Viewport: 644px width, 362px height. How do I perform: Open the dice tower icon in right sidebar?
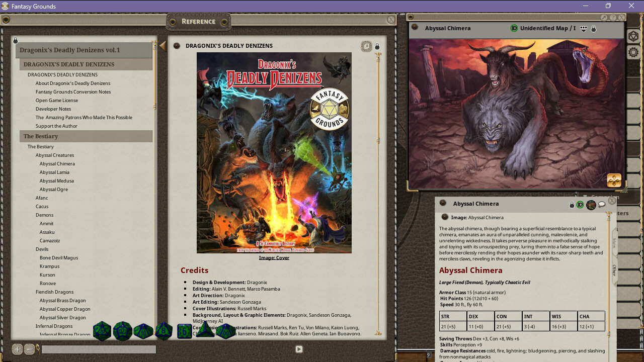(x=633, y=36)
